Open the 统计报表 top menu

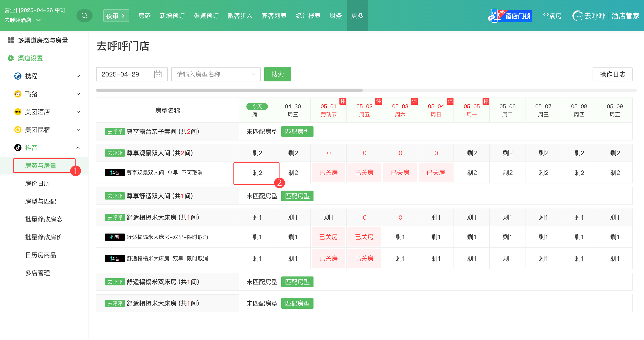click(308, 16)
